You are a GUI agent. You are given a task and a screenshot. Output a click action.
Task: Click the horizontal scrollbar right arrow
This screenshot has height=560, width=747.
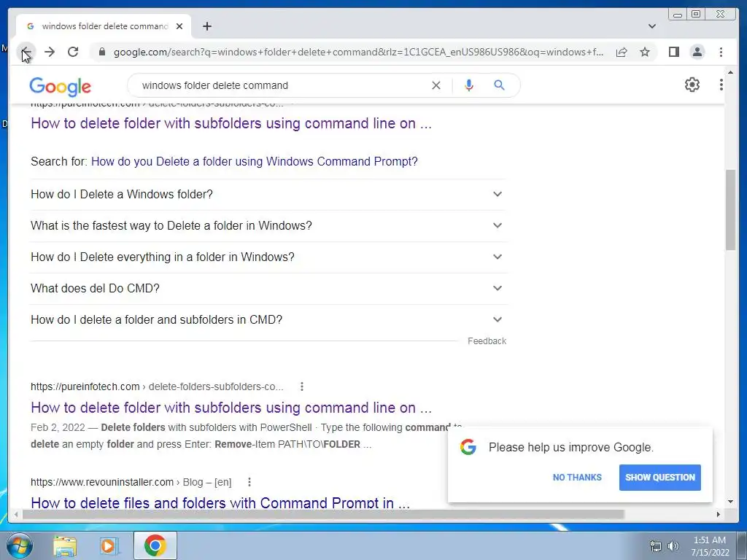719,514
